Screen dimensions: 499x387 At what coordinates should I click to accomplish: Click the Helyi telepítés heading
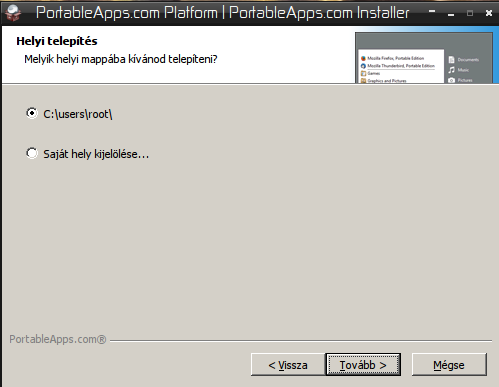click(57, 41)
